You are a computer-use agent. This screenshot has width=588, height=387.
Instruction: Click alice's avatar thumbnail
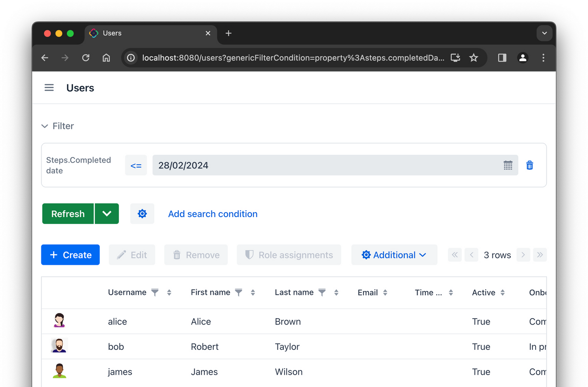[x=59, y=320]
